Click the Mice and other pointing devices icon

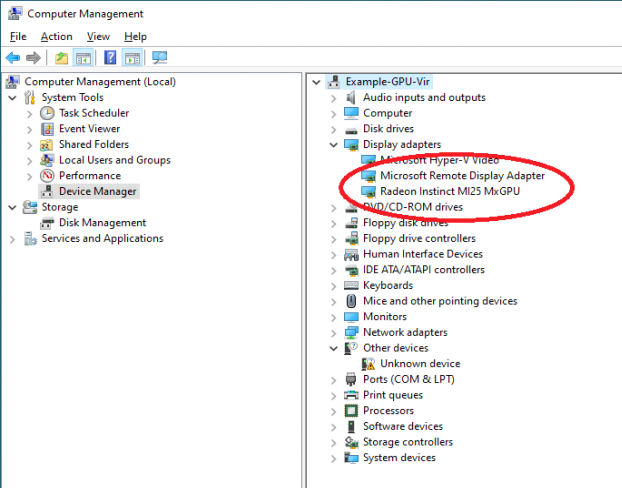pyautogui.click(x=351, y=301)
